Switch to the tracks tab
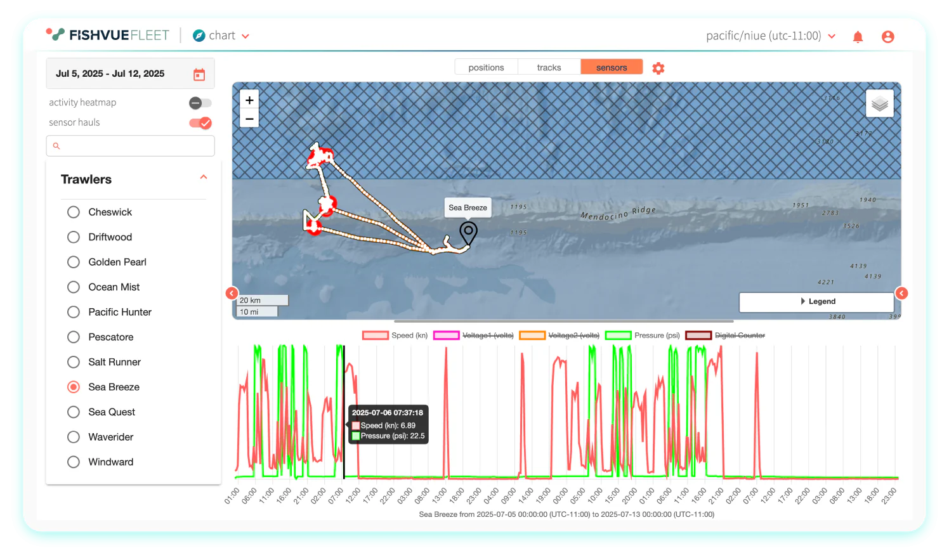The height and width of the screenshot is (560, 949). pyautogui.click(x=549, y=67)
